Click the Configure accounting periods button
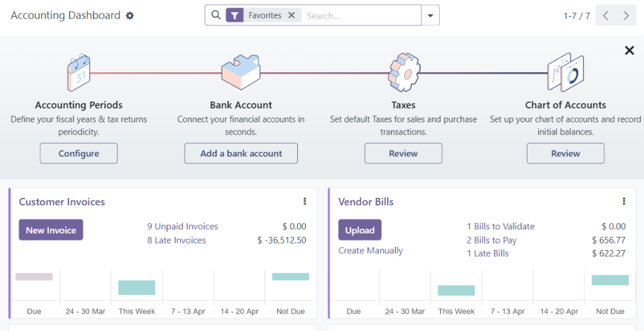This screenshot has height=331, width=644. click(78, 153)
